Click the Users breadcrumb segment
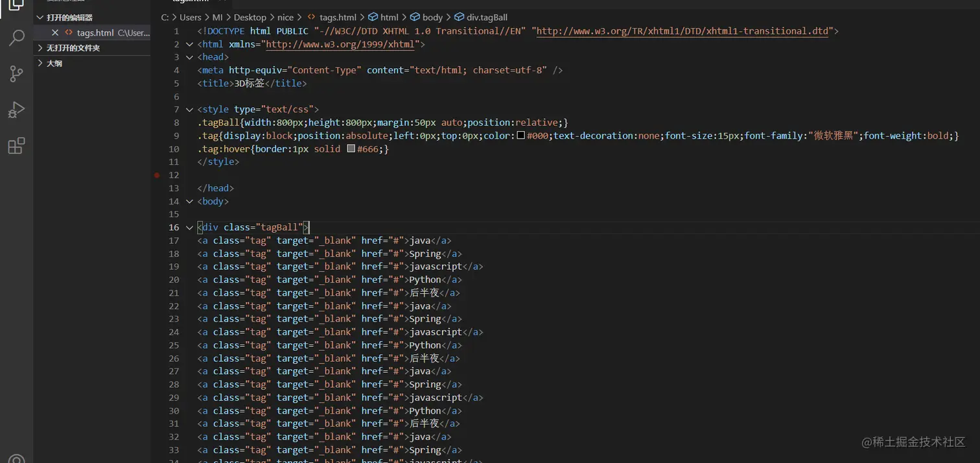Screen dimensions: 980x463 coord(191,18)
